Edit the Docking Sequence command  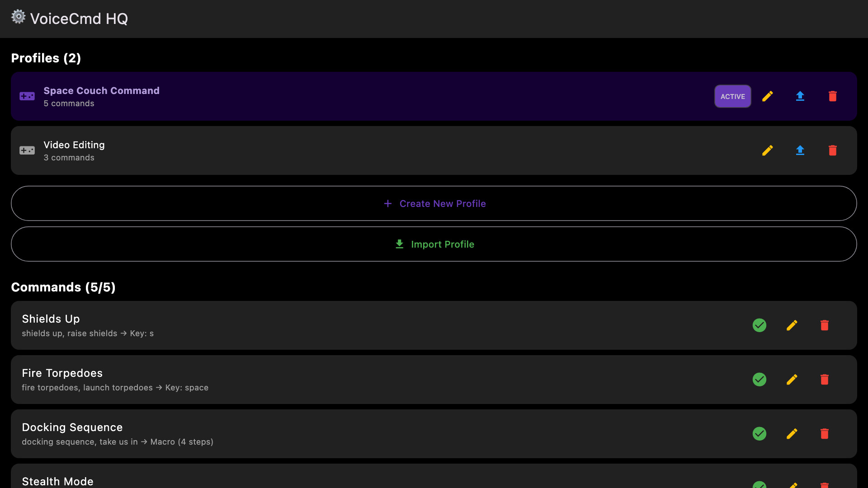tap(792, 434)
